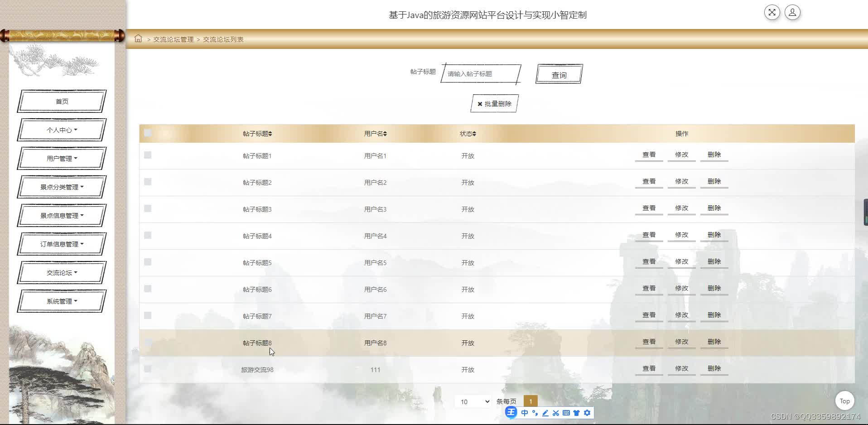Sort by 用户名 column arrows
Image resolution: width=868 pixels, height=425 pixels.
click(x=385, y=134)
